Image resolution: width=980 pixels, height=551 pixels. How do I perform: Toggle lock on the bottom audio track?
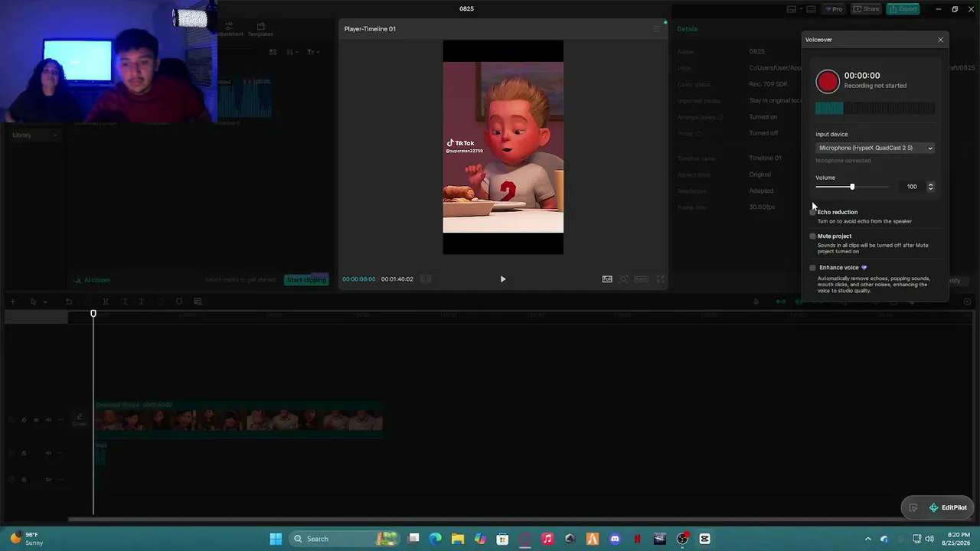point(24,480)
